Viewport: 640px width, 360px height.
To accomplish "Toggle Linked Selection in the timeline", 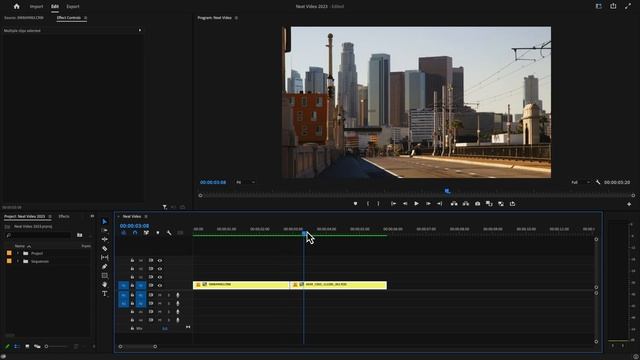I will tap(146, 233).
